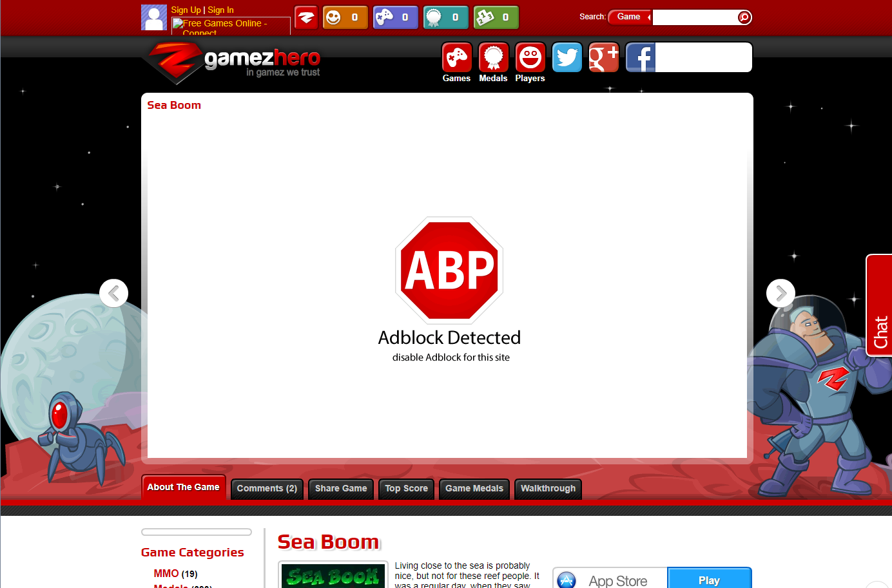
Task: Open the Gamezhero logo icon in the toolbar
Action: click(306, 17)
